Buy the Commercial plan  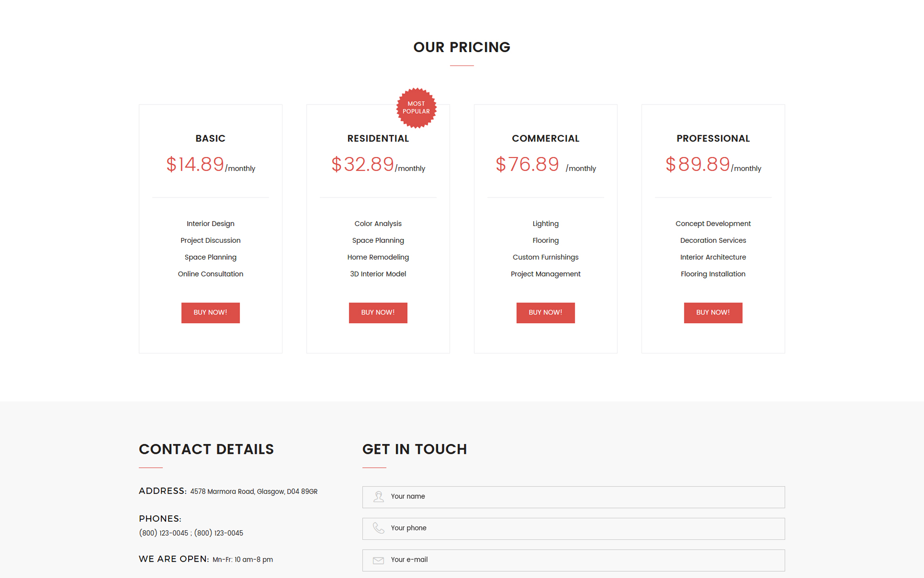coord(545,313)
